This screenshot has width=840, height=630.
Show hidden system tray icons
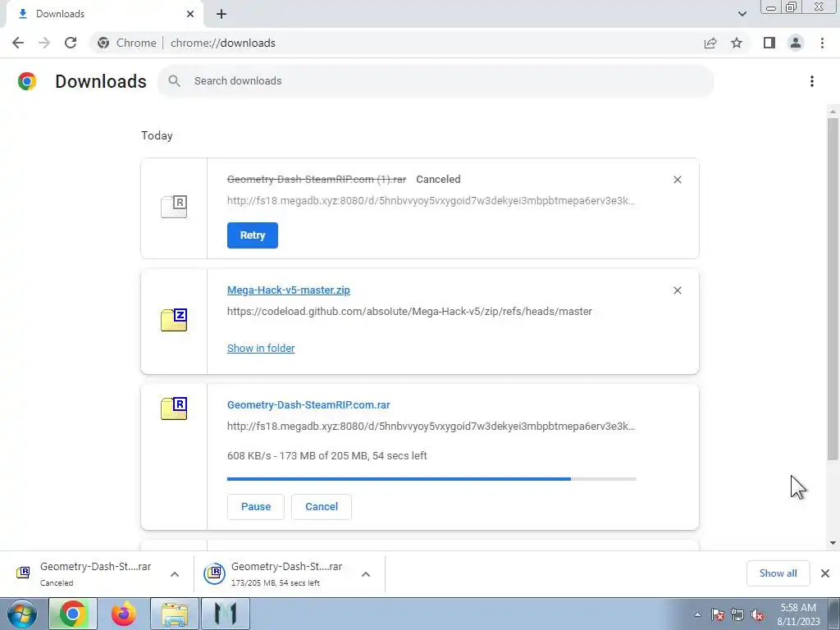tap(697, 615)
